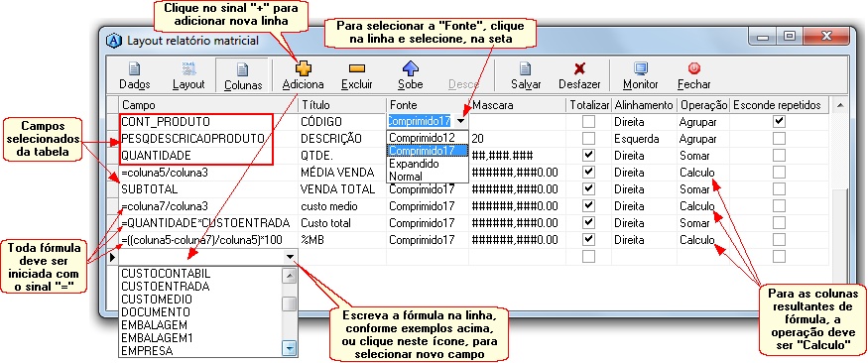Undo changes with Desfazer X icon
Viewport: 868px width, 363px height.
pos(579,68)
